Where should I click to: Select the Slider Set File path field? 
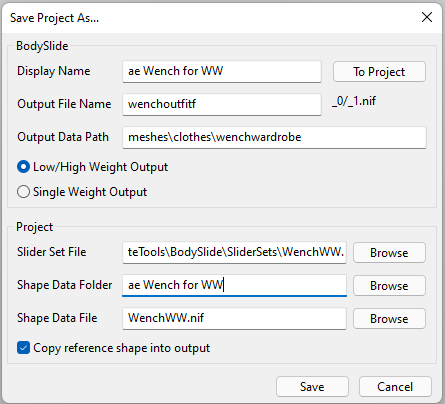point(235,252)
